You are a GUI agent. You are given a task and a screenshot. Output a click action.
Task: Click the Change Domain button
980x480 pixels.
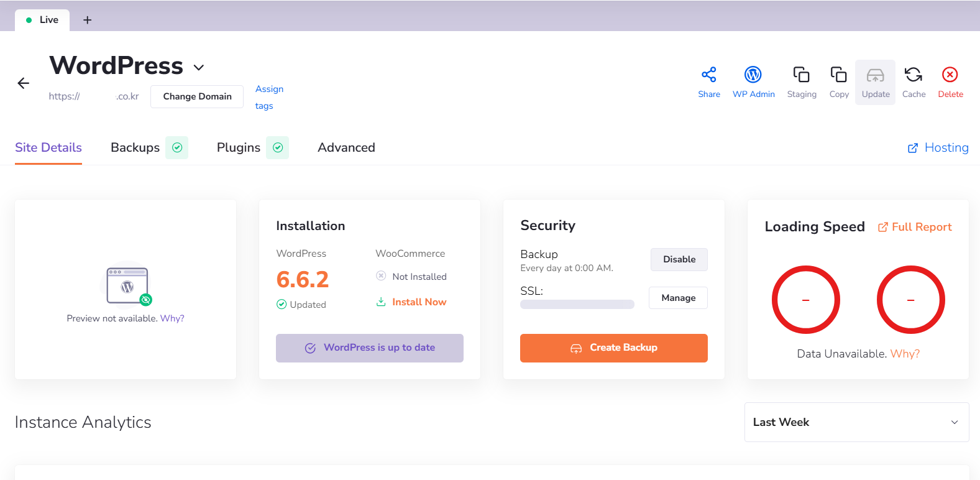coord(197,96)
